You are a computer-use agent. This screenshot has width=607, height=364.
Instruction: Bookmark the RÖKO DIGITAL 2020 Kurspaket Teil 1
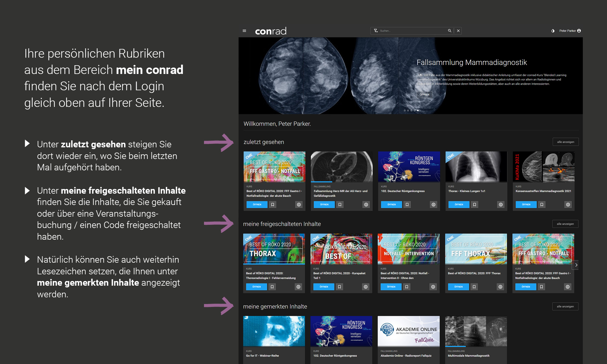tap(339, 287)
